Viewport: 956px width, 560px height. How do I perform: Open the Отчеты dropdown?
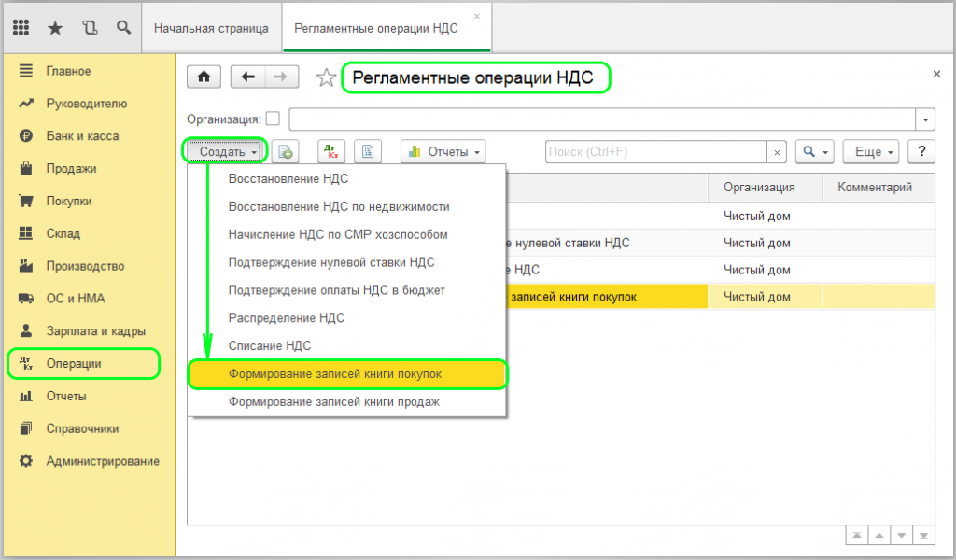click(x=443, y=151)
